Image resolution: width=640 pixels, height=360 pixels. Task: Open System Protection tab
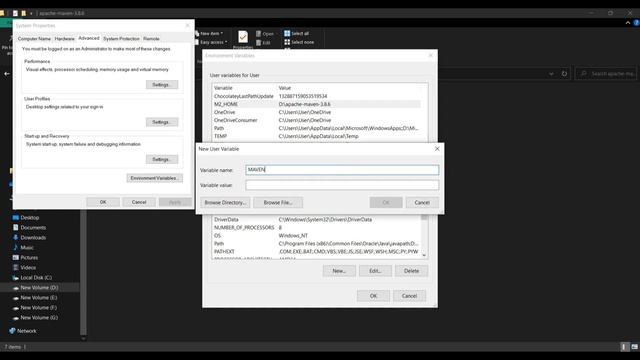[121, 39]
